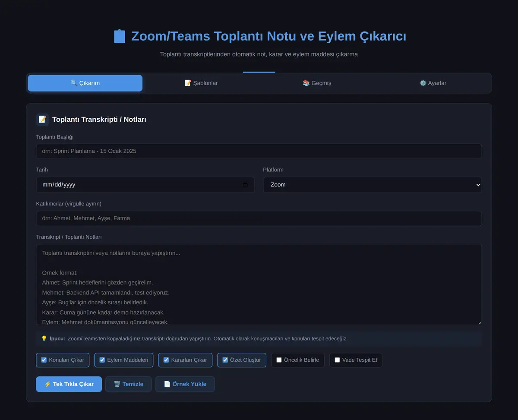Viewport: 518px width, 420px height.
Task: Click inside the Transkript notes textarea
Action: click(259, 284)
